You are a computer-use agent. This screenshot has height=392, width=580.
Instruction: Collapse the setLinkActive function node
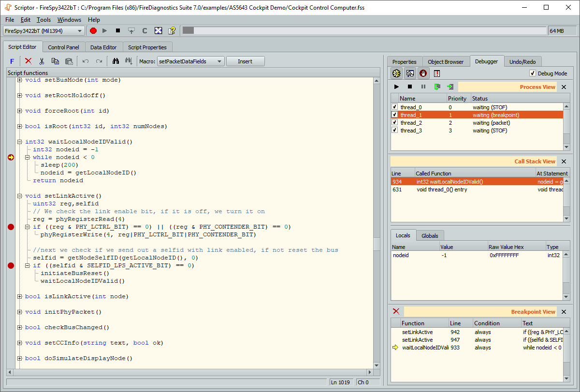pyautogui.click(x=20, y=196)
